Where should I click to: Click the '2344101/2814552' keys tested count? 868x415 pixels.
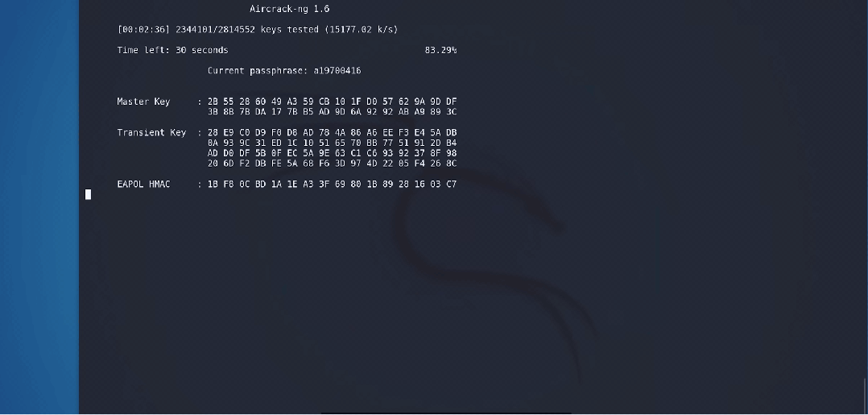click(x=215, y=29)
